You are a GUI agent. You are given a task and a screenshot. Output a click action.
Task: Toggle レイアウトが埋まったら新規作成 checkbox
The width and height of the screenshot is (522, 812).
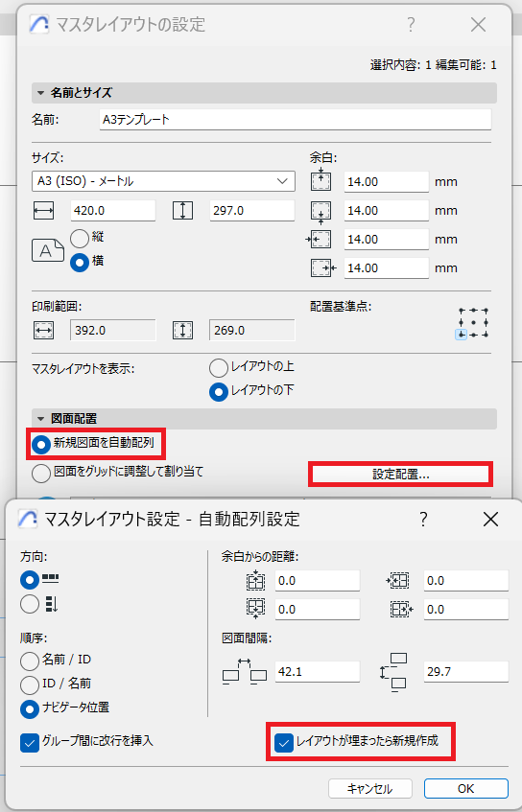pyautogui.click(x=283, y=743)
